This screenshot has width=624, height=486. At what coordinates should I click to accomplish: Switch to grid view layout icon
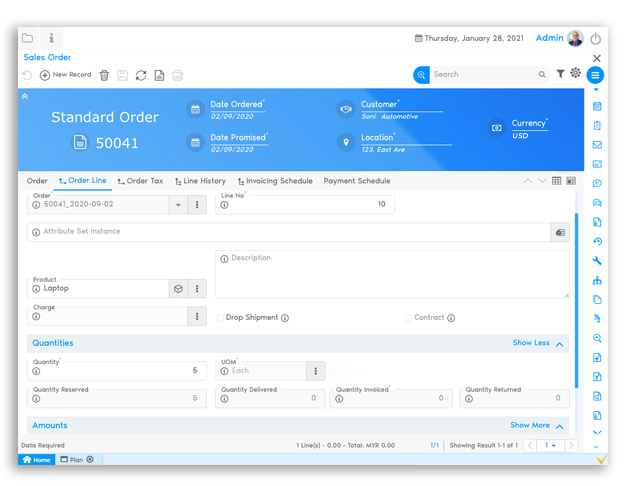point(557,181)
